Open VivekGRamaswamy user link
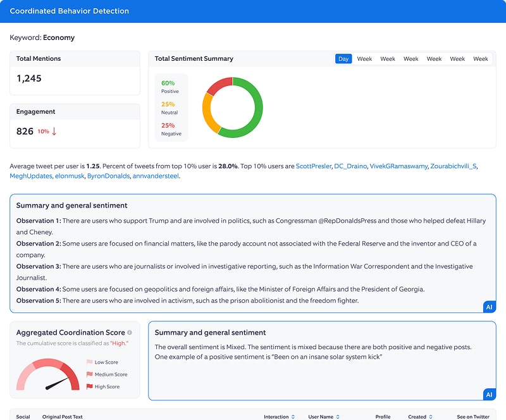 click(x=398, y=166)
